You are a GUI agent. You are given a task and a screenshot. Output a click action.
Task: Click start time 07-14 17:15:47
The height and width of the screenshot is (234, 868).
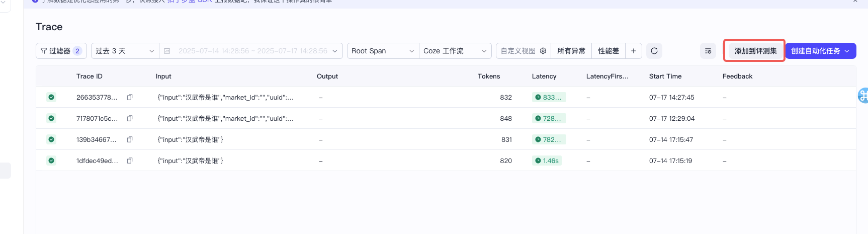point(671,139)
